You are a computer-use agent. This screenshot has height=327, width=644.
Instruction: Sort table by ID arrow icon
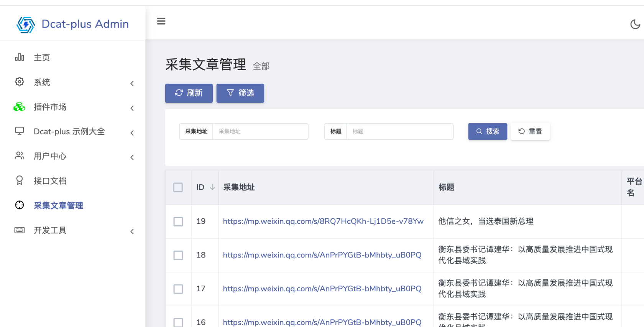click(212, 187)
